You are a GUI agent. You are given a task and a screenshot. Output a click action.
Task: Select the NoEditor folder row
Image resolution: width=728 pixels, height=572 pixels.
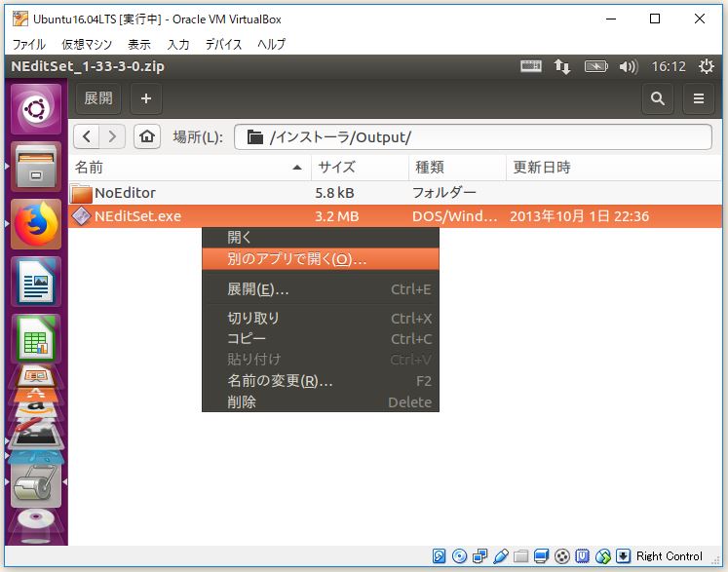(x=395, y=193)
